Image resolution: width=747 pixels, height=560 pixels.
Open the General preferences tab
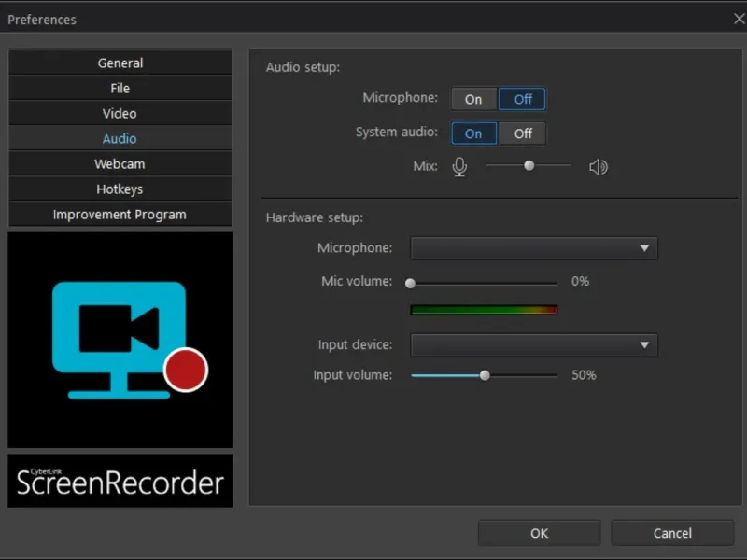(120, 63)
